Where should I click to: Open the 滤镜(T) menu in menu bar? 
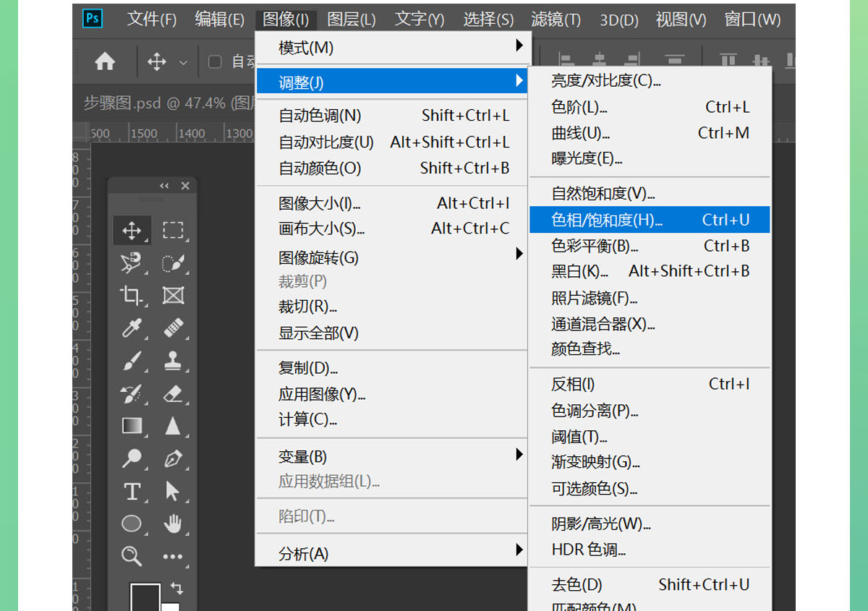click(x=556, y=19)
